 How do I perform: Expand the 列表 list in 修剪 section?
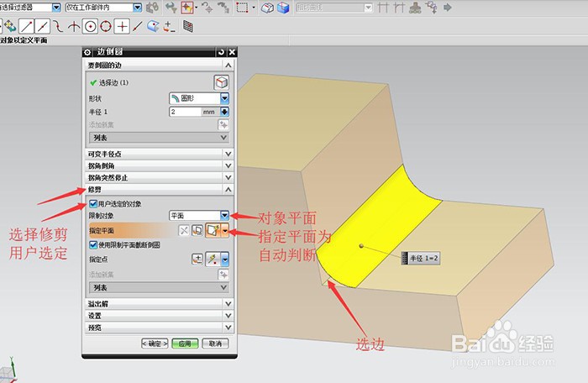click(x=159, y=288)
